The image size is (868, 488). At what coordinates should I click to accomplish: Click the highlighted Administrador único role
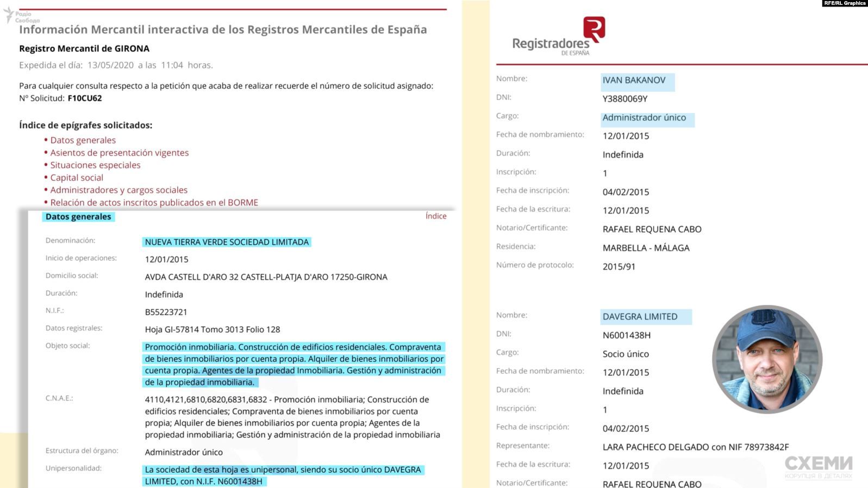(644, 118)
